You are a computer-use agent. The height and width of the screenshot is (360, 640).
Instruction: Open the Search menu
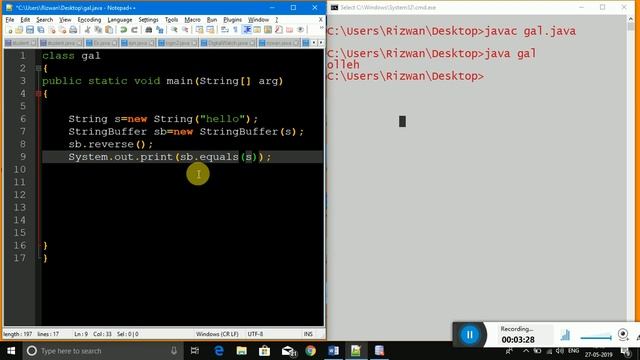[x=44, y=20]
